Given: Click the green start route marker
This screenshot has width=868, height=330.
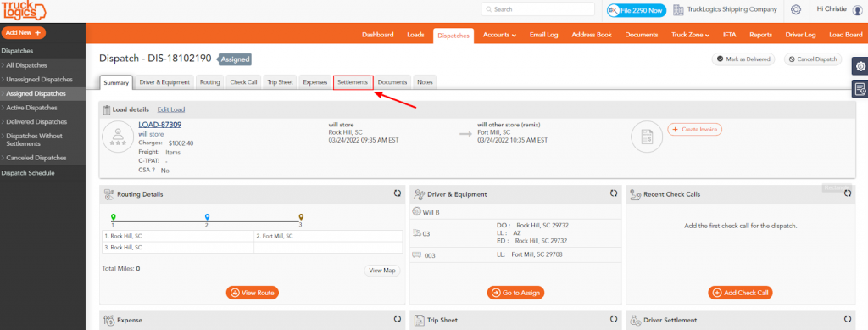Looking at the screenshot, I should point(113,217).
